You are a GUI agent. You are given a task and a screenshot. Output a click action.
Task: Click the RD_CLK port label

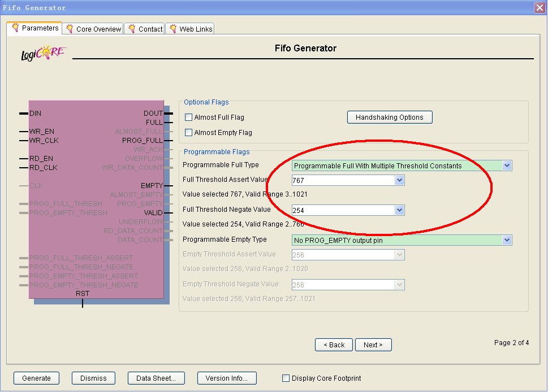point(44,168)
